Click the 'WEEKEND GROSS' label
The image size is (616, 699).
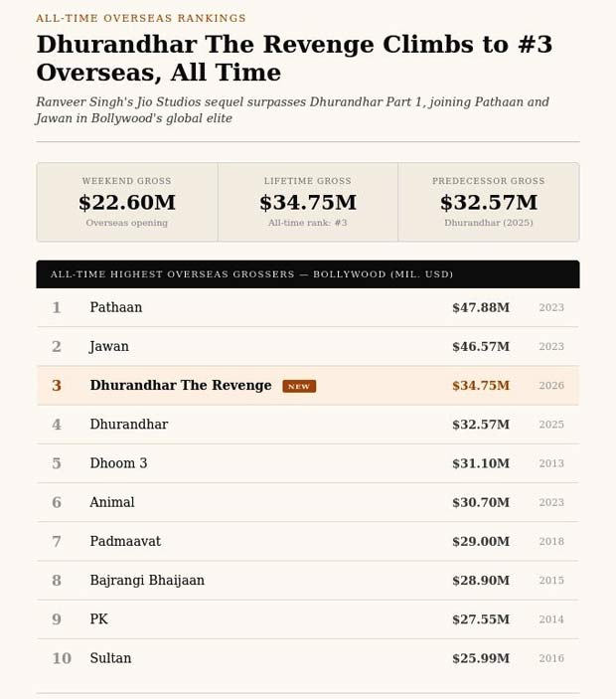click(x=126, y=181)
